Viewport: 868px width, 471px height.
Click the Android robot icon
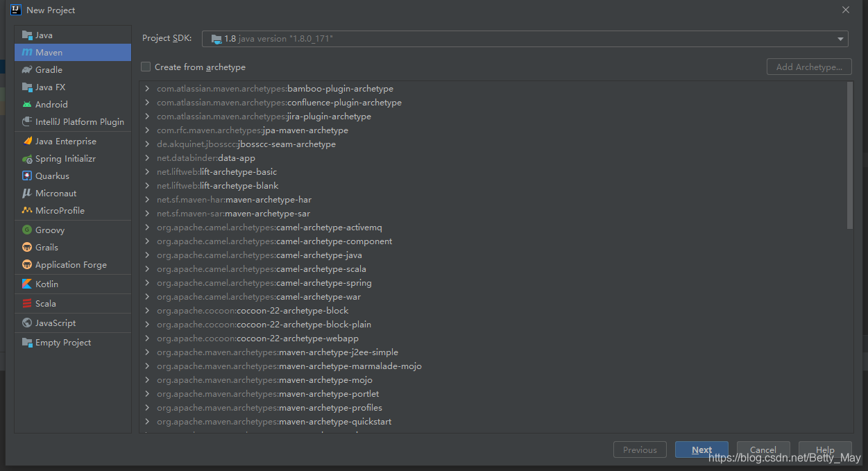pyautogui.click(x=27, y=105)
